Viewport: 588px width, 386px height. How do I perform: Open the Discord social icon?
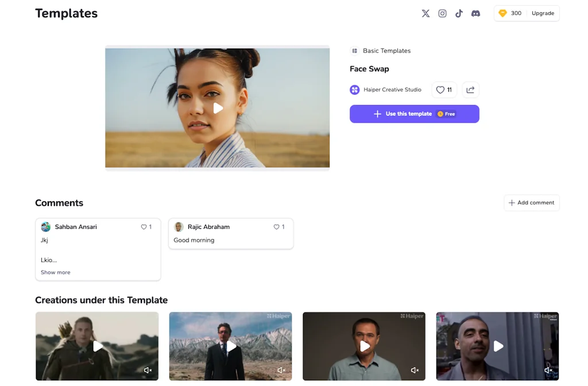(x=475, y=13)
